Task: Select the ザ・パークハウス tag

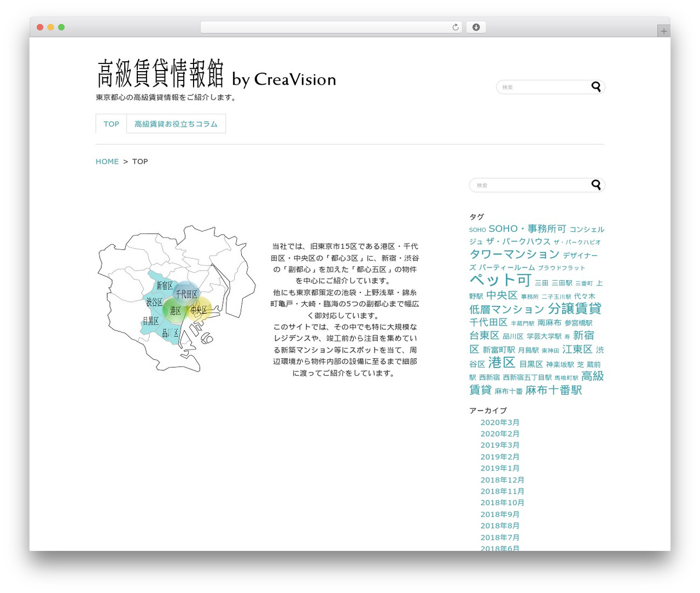Action: (x=518, y=241)
